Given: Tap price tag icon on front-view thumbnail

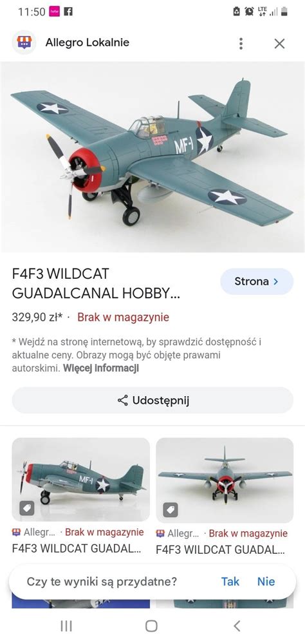Looking at the screenshot, I should pyautogui.click(x=171, y=509).
